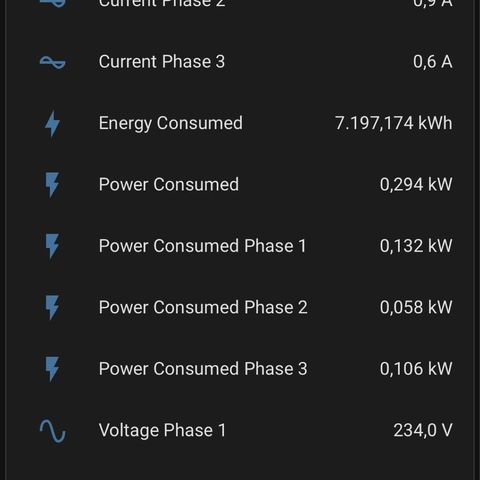Click the Power Consumed Phase 1 icon
480x480 pixels.
pyautogui.click(x=52, y=246)
